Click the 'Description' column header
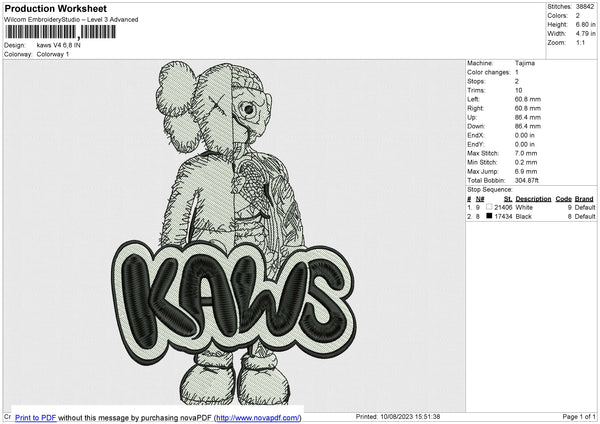Screen dimensions: 600x424 [x=533, y=199]
